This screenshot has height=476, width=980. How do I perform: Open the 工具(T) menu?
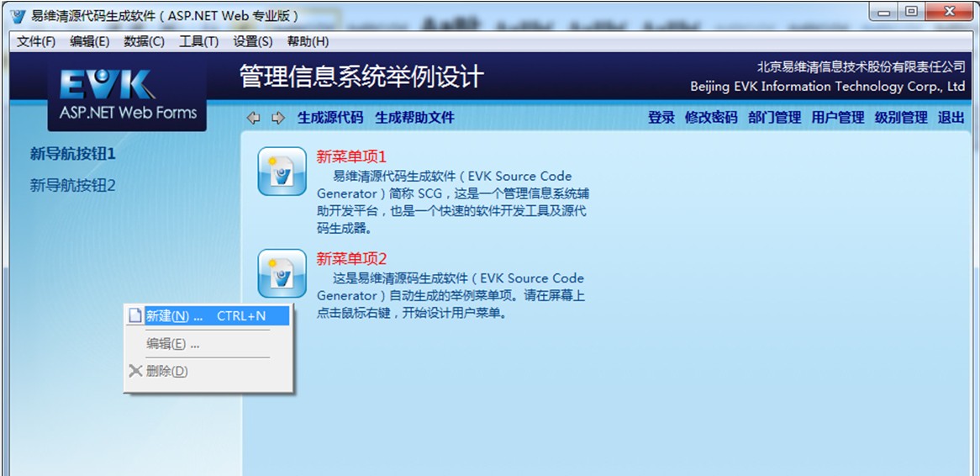tap(198, 41)
